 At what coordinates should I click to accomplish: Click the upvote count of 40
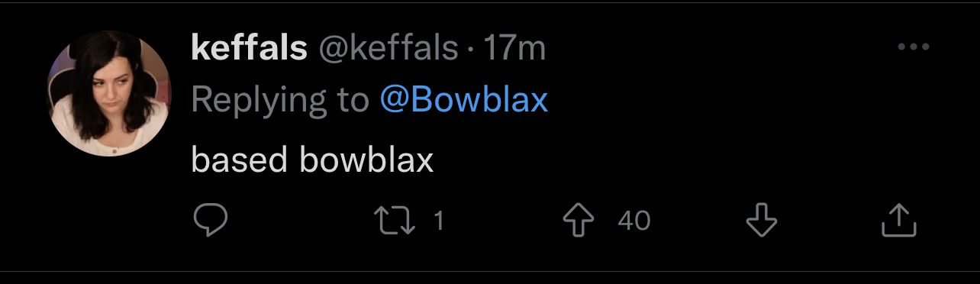pyautogui.click(x=633, y=221)
